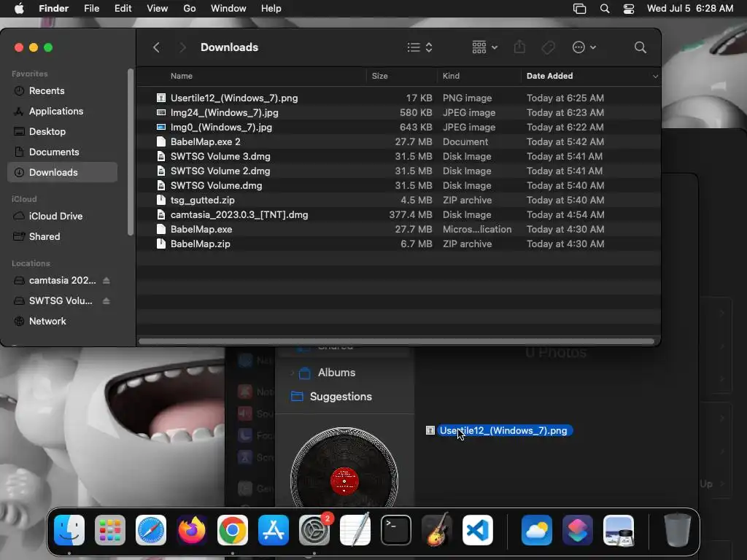Open Google Chrome from the Dock
The image size is (747, 560).
[233, 530]
